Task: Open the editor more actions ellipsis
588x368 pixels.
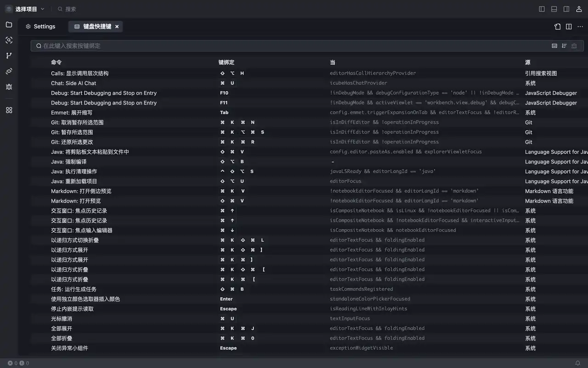Action: point(580,27)
